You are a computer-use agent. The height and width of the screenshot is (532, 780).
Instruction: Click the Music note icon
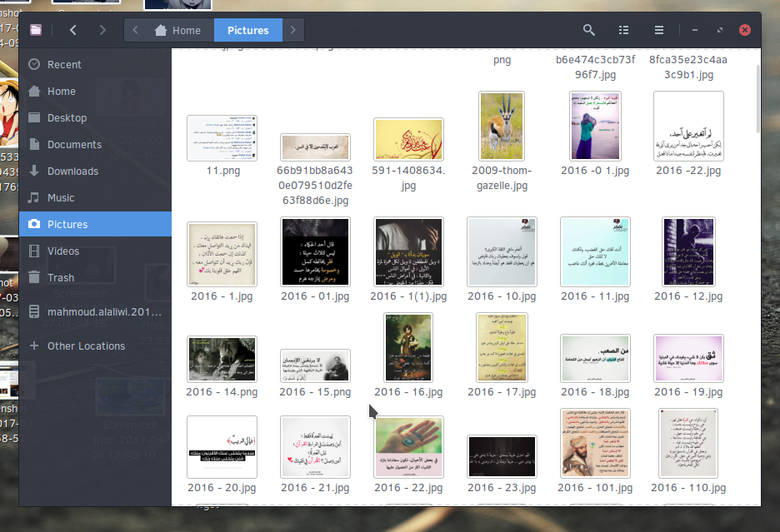33,197
